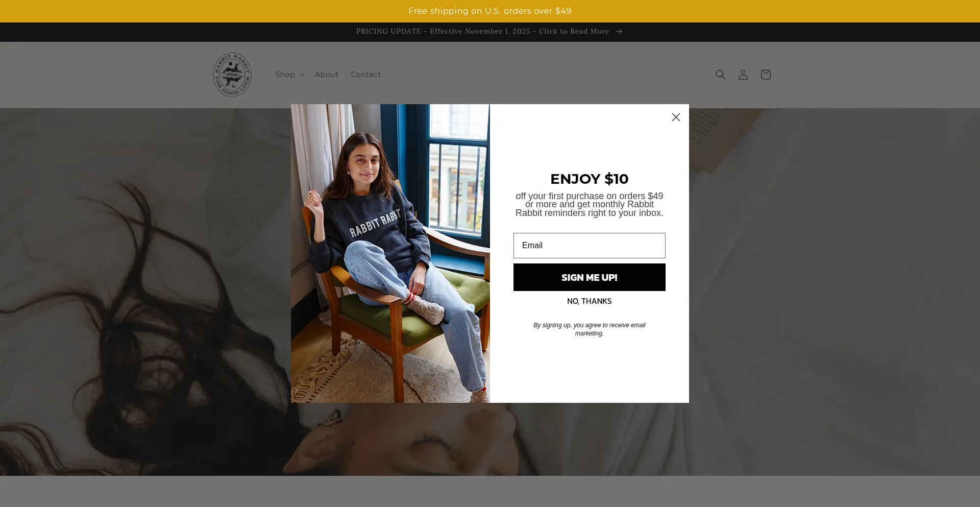Click the free shipping announcement bar
The width and height of the screenshot is (980, 507).
pyautogui.click(x=490, y=11)
